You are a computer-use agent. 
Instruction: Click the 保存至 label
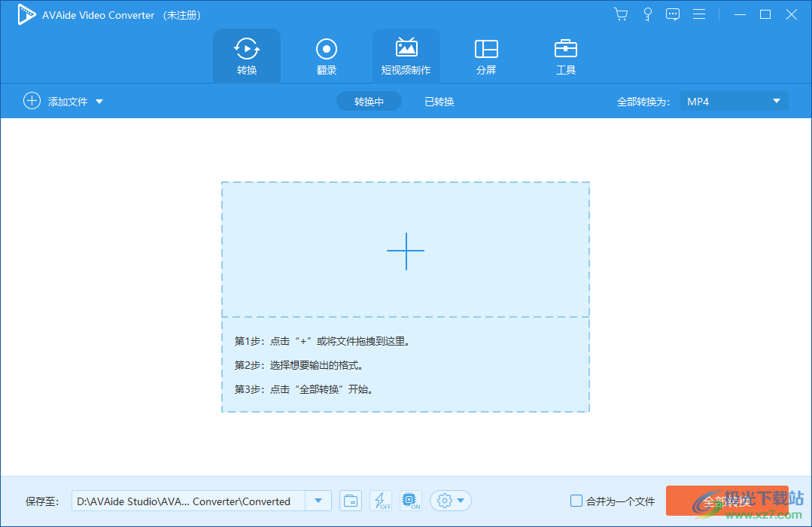[42, 501]
